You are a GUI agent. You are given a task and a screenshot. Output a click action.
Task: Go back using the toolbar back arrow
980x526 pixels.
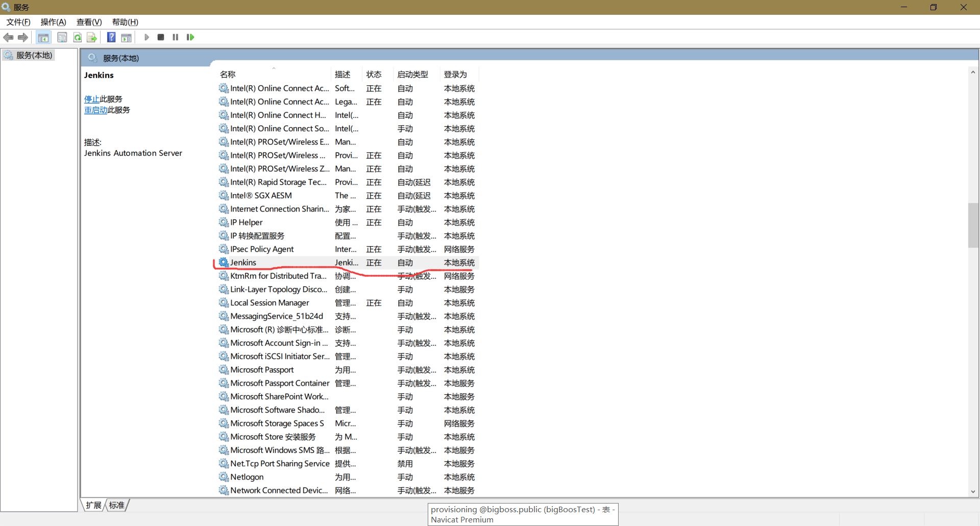click(x=8, y=37)
